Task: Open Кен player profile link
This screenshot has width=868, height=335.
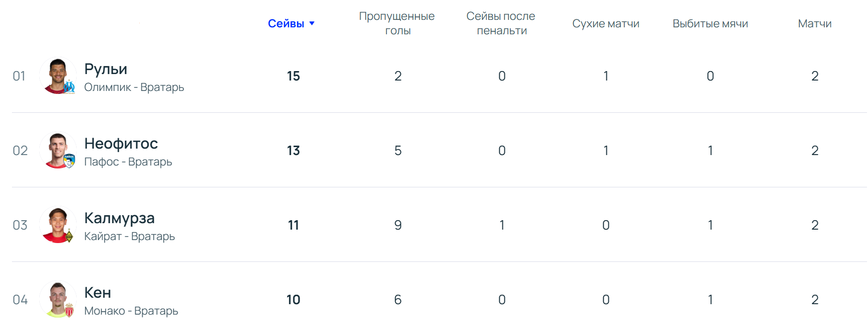Action: click(97, 292)
